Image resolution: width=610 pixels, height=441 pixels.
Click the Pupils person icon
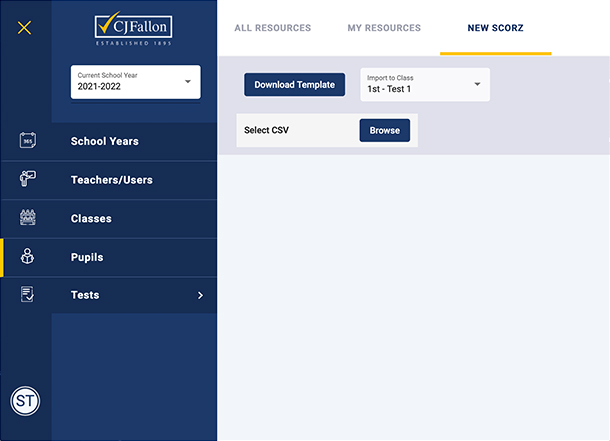(27, 257)
